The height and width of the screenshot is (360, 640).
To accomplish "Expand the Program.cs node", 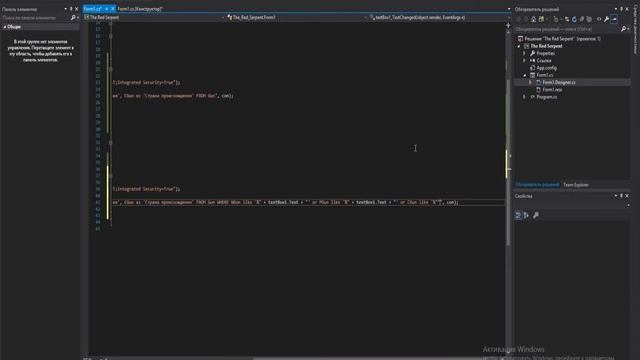I will (x=524, y=97).
